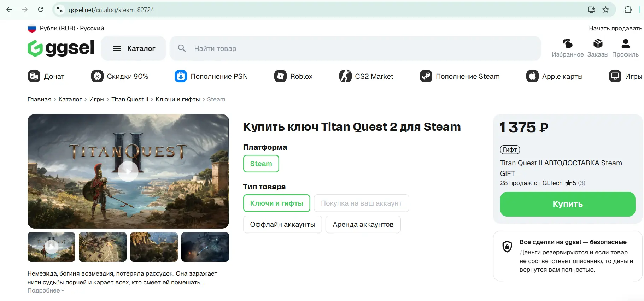Go back in browser history
Screen dimensions: 644x301
[9, 10]
